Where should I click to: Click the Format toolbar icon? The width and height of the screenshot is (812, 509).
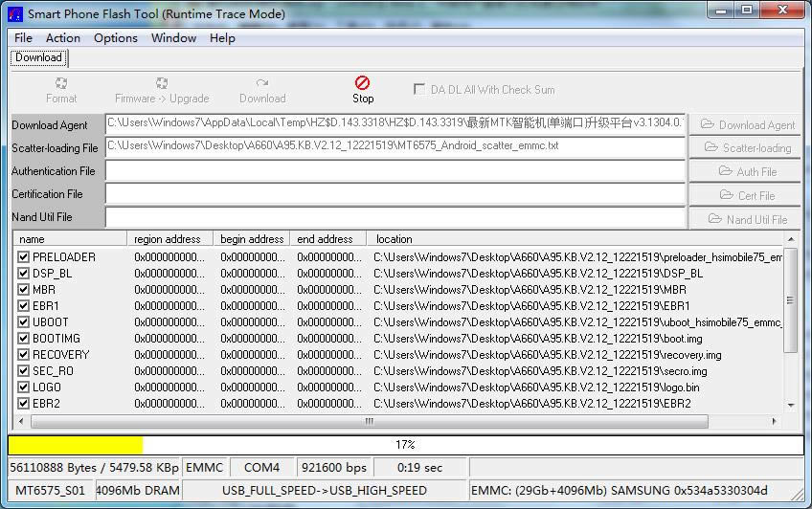[x=61, y=84]
